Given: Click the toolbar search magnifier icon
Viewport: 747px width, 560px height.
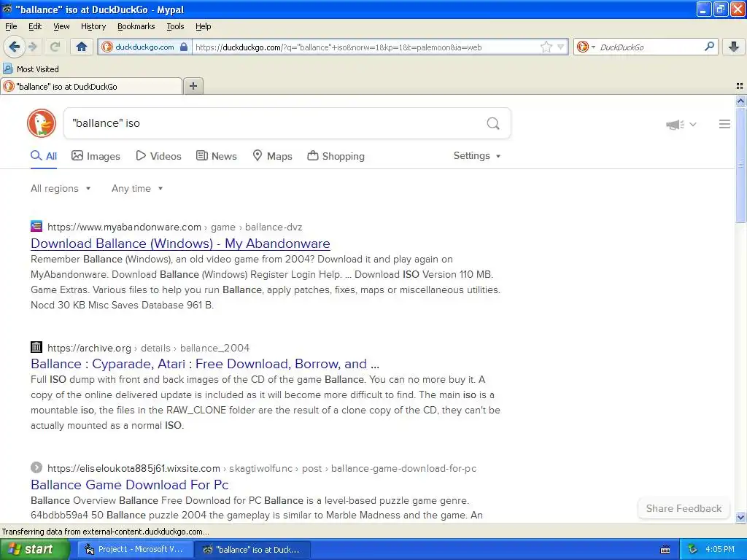Looking at the screenshot, I should (x=709, y=46).
